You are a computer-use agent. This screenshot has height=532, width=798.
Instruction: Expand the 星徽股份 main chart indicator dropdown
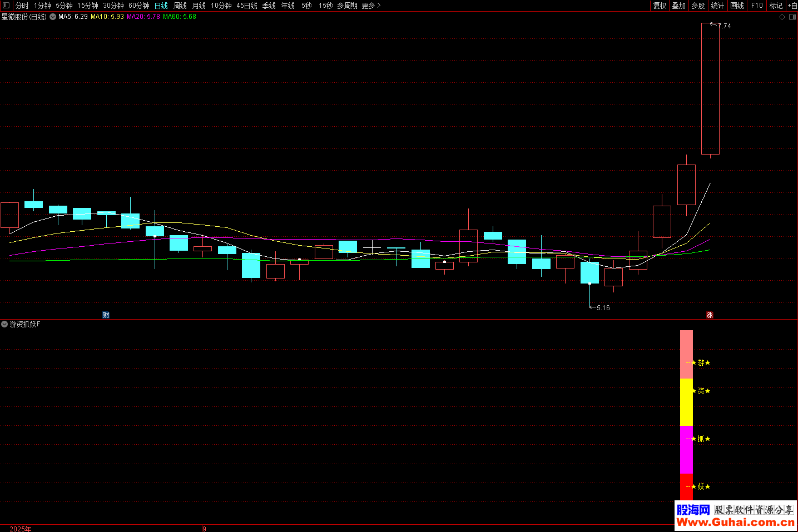53,17
